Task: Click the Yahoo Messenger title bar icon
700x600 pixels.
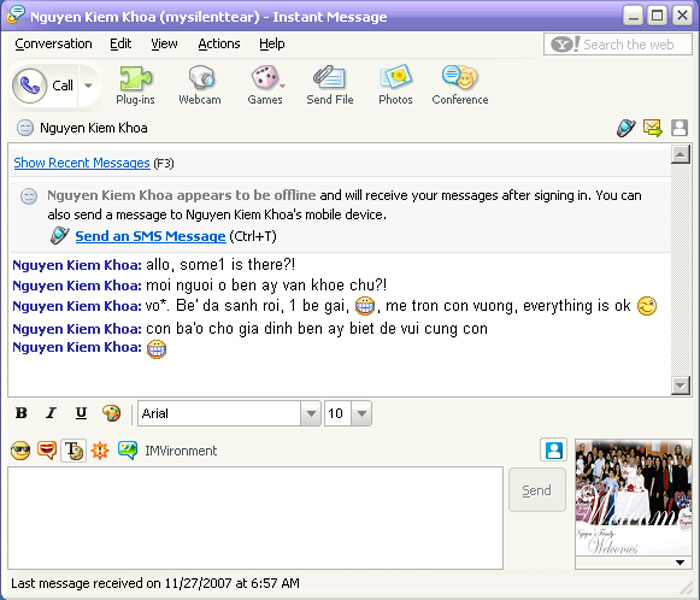Action: pyautogui.click(x=15, y=14)
